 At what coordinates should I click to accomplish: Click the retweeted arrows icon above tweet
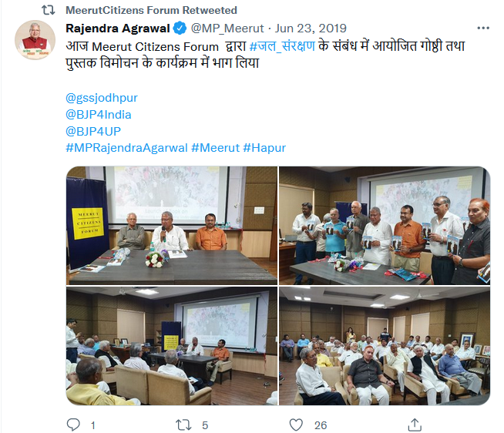49,10
